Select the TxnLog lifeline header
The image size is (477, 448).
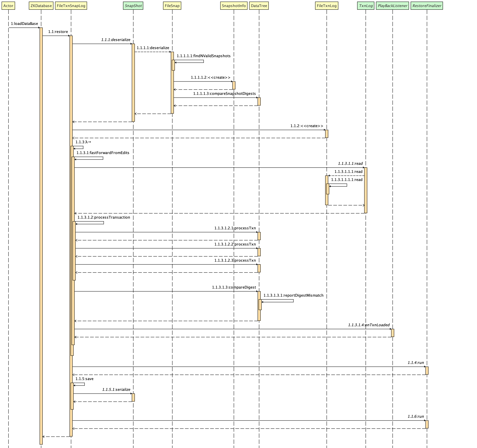click(365, 5)
